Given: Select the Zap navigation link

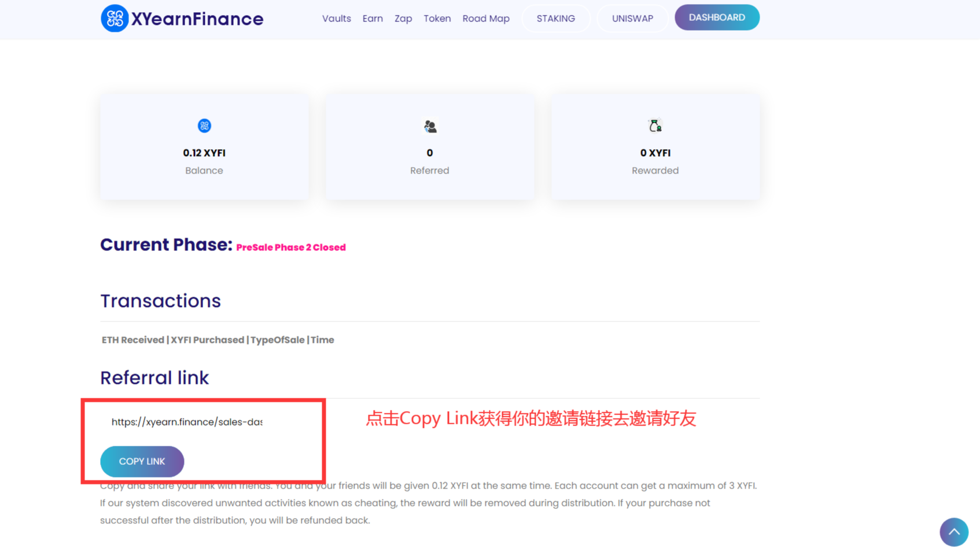Looking at the screenshot, I should pyautogui.click(x=403, y=18).
